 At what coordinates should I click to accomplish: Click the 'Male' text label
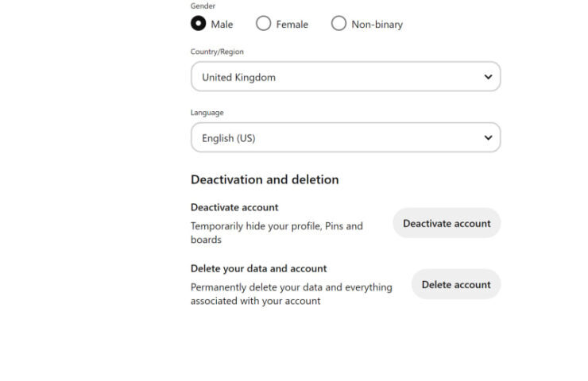pyautogui.click(x=222, y=25)
